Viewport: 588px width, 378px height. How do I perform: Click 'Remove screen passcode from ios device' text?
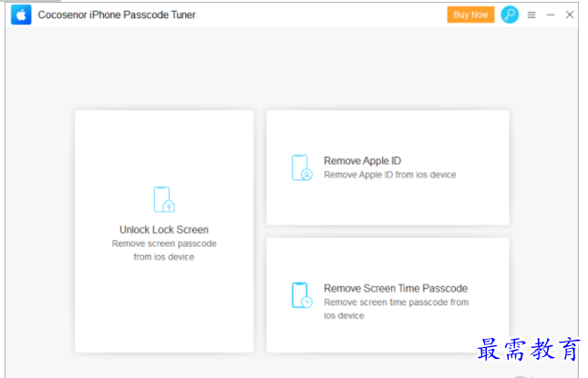(164, 250)
